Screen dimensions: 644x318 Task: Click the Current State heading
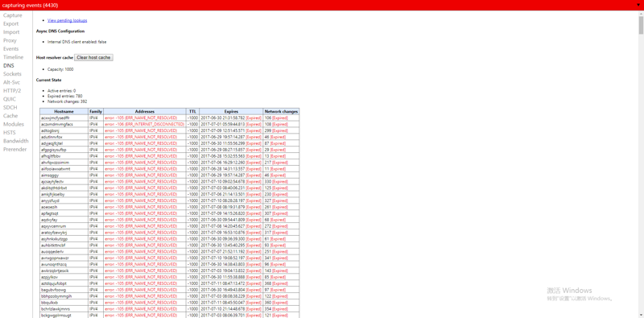tap(49, 81)
